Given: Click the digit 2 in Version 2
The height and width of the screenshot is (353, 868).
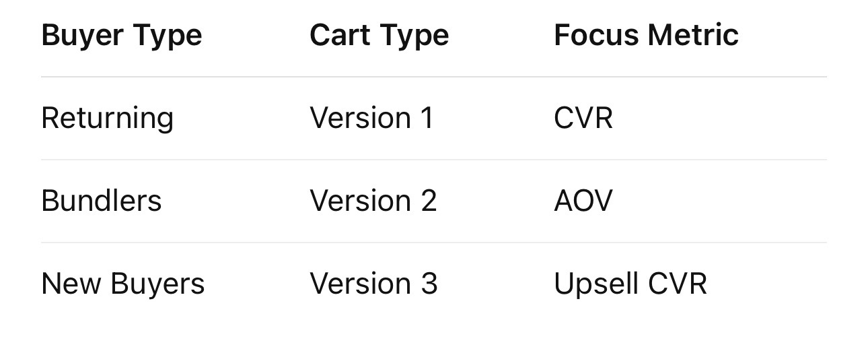Looking at the screenshot, I should (x=429, y=201).
